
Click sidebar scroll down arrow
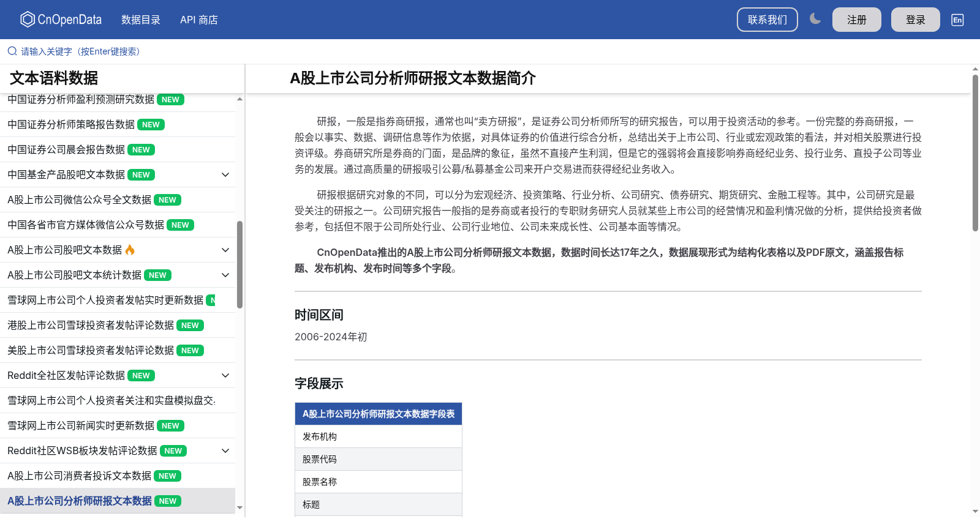coord(239,507)
